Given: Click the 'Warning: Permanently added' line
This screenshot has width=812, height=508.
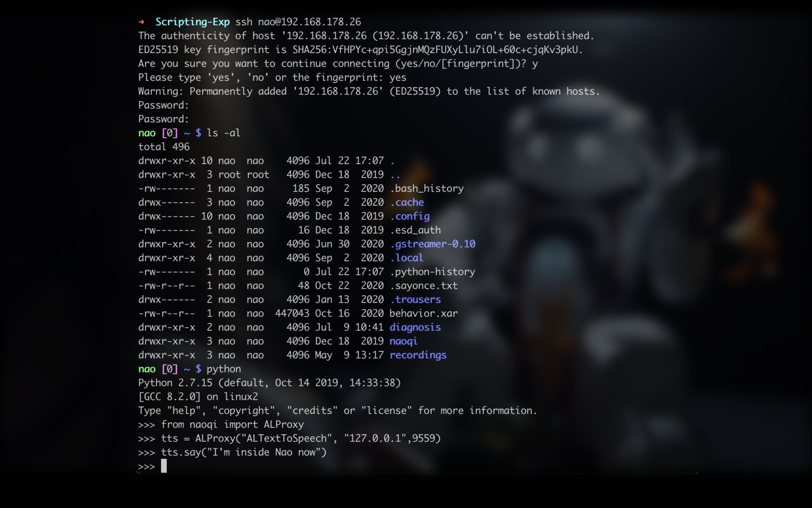Looking at the screenshot, I should (x=369, y=91).
